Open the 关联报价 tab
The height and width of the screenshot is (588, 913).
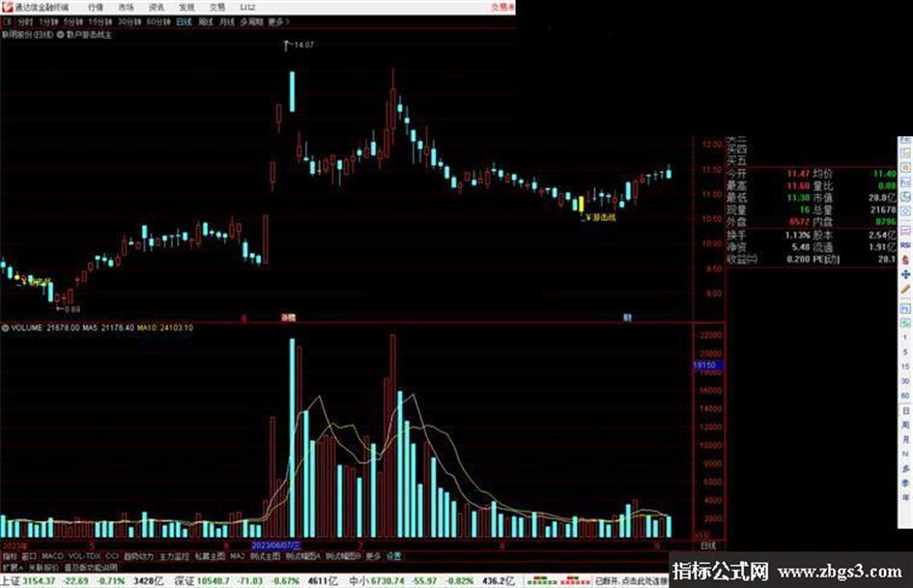(x=43, y=567)
